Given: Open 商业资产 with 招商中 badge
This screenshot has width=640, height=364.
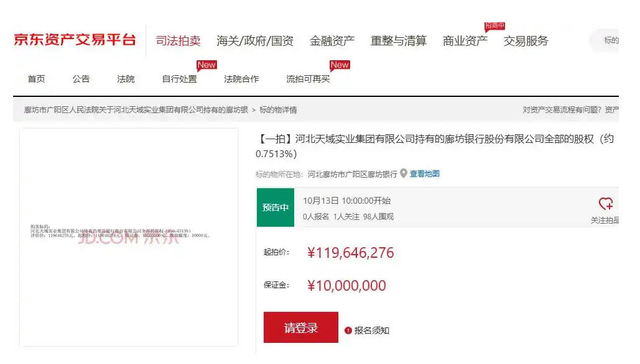Looking at the screenshot, I should click(x=465, y=41).
